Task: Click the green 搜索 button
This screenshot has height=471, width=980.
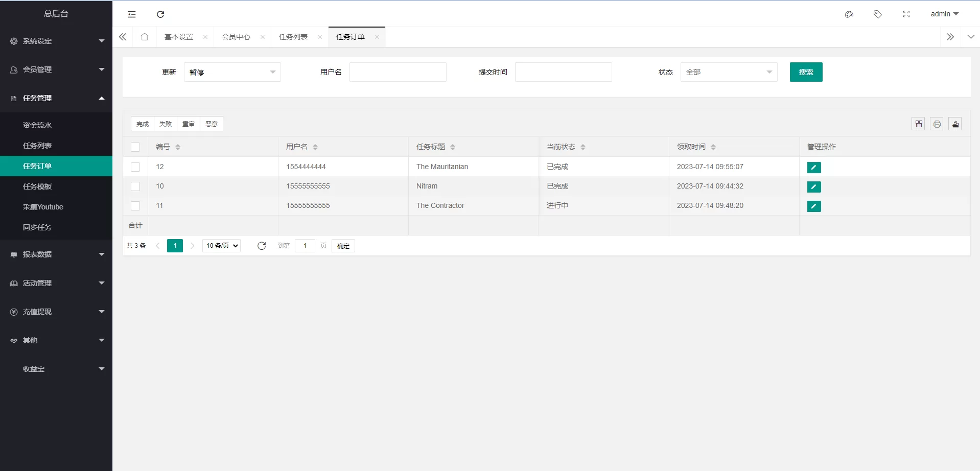Action: (806, 72)
